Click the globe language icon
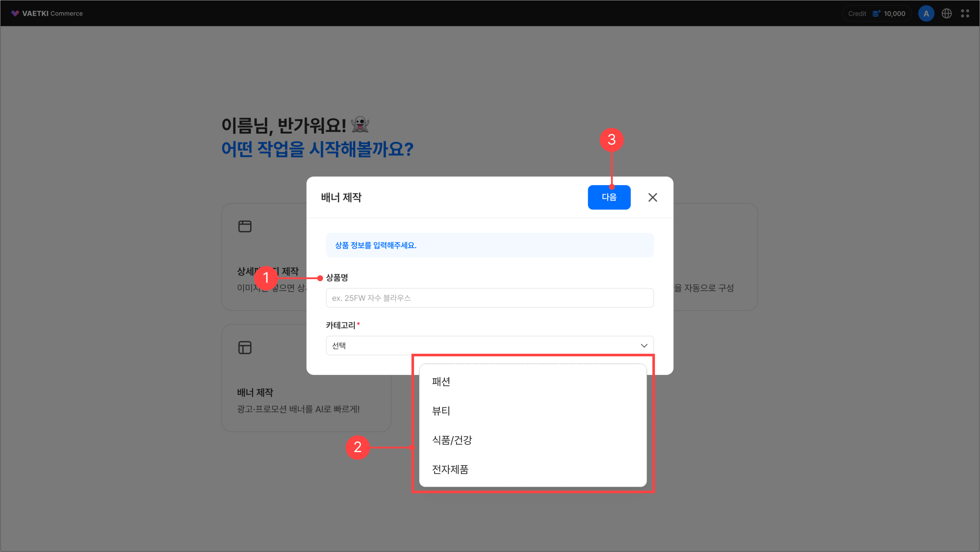 947,13
